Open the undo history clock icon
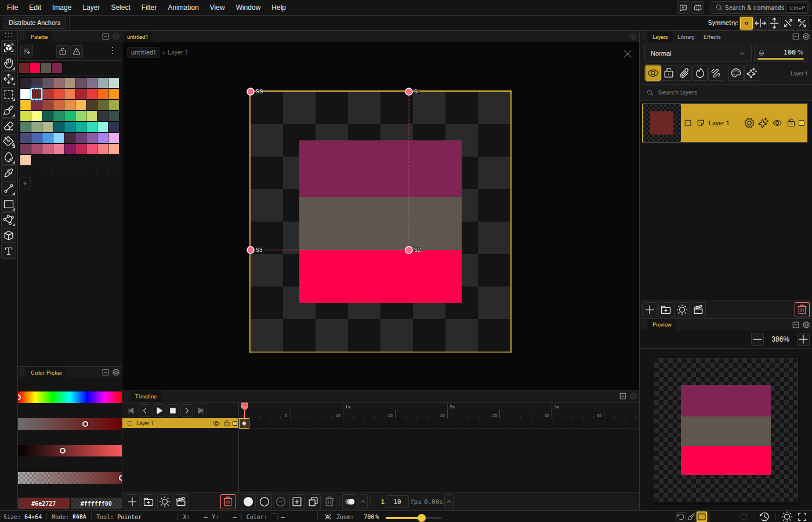 point(764,517)
